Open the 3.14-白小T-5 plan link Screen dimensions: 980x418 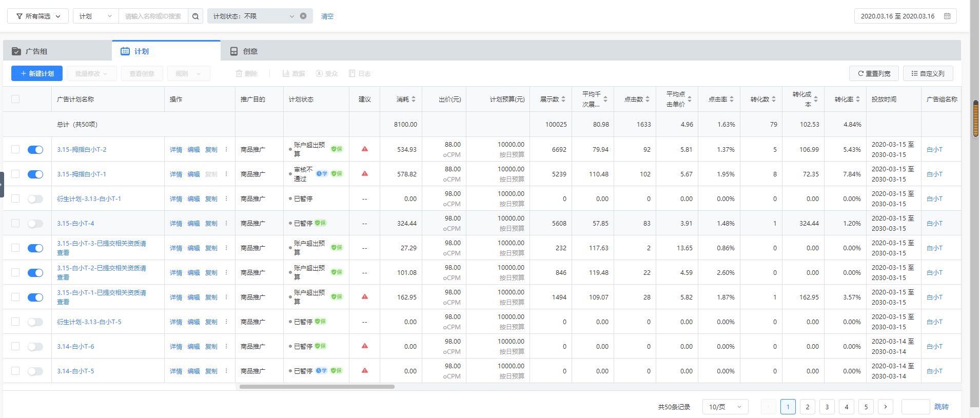click(75, 371)
